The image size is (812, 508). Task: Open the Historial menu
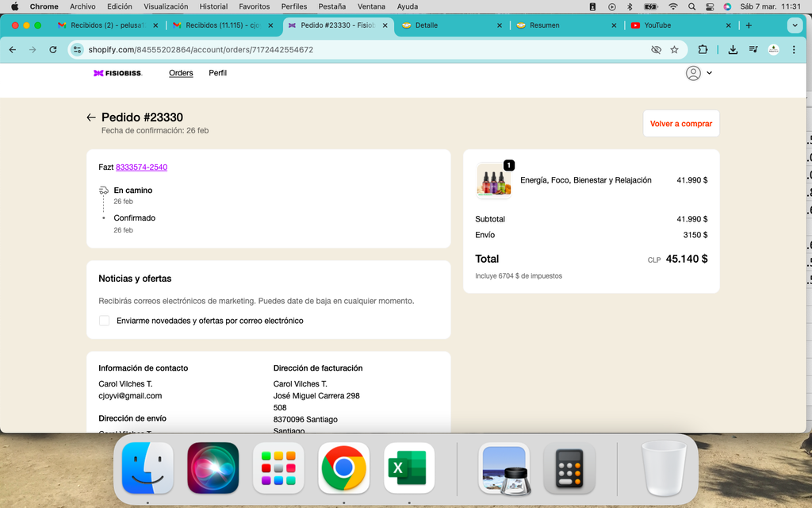pyautogui.click(x=213, y=6)
